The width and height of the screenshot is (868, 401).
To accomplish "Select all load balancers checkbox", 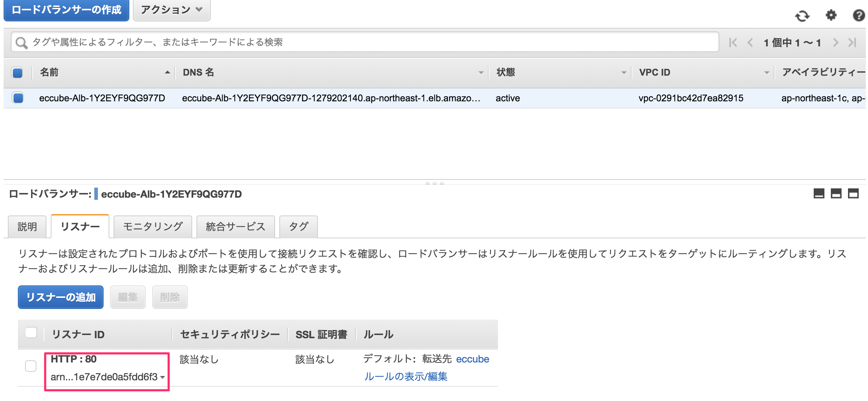I will pyautogui.click(x=17, y=72).
